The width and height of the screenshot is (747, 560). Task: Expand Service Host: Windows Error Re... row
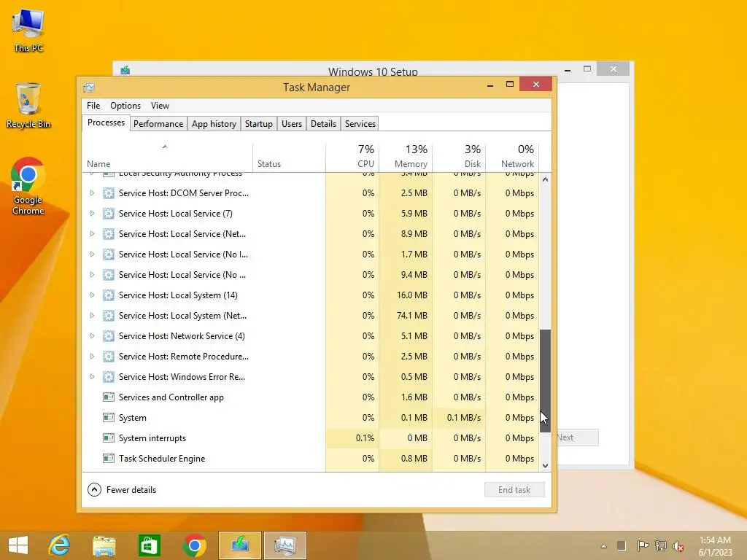(x=92, y=377)
